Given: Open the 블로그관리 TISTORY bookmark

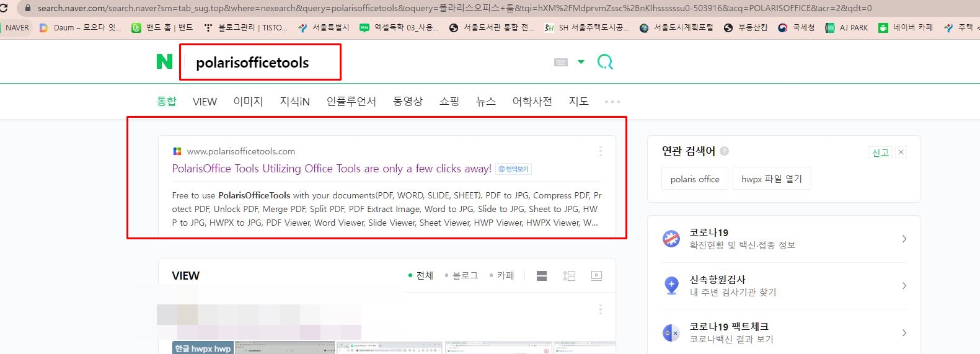Looking at the screenshot, I should [x=245, y=28].
